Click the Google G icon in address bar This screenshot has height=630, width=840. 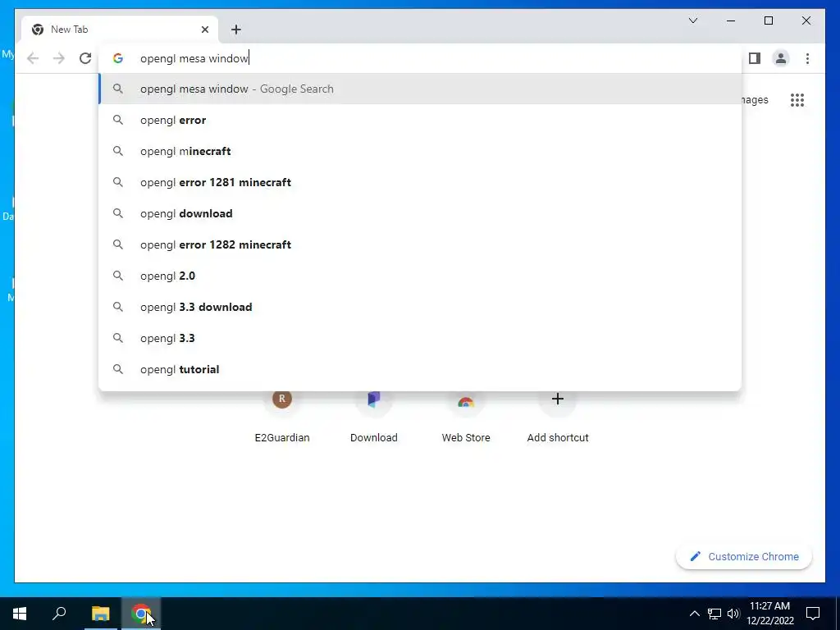[x=118, y=58]
